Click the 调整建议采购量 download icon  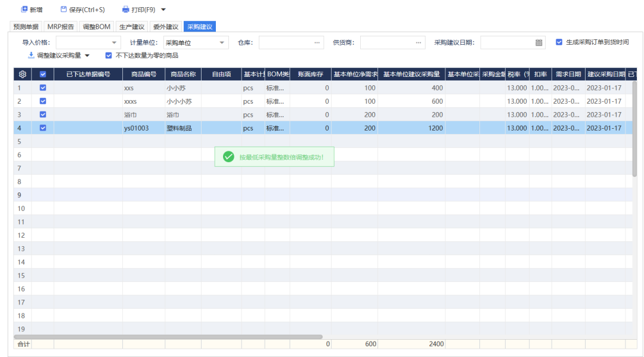[31, 55]
